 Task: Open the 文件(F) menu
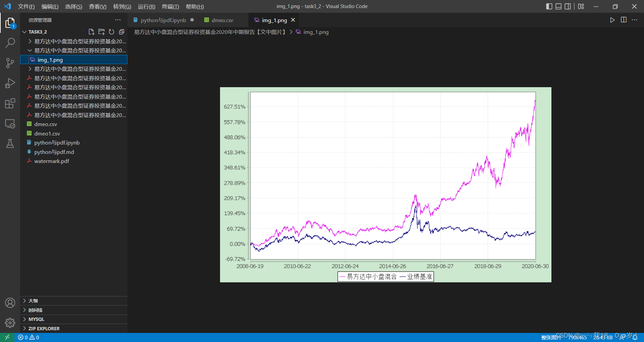[x=26, y=6]
